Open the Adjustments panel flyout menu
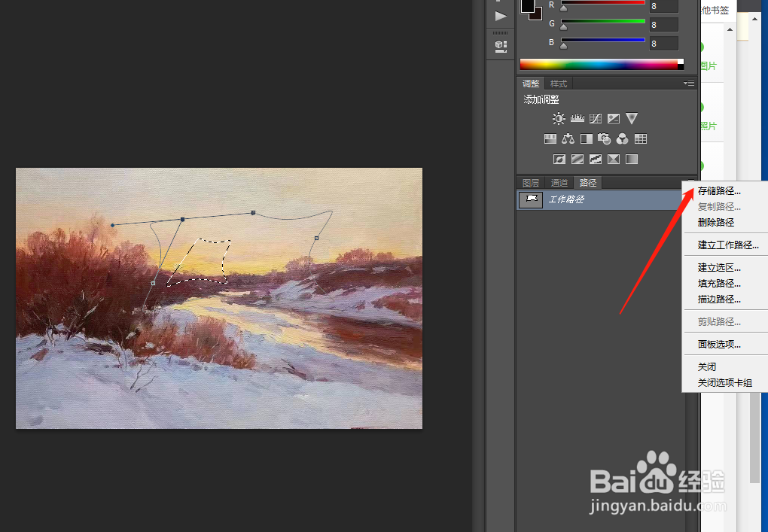This screenshot has width=768, height=532. [x=689, y=84]
